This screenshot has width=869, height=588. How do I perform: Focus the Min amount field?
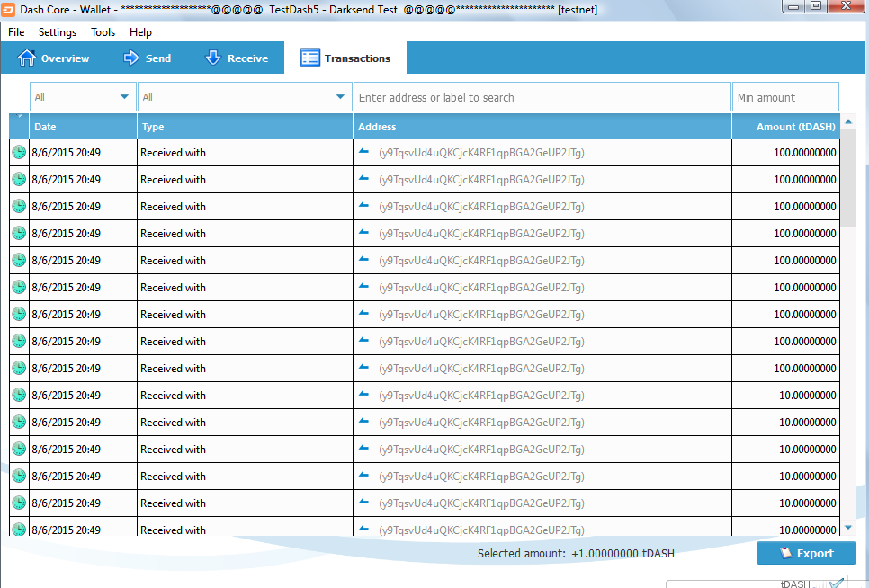785,97
